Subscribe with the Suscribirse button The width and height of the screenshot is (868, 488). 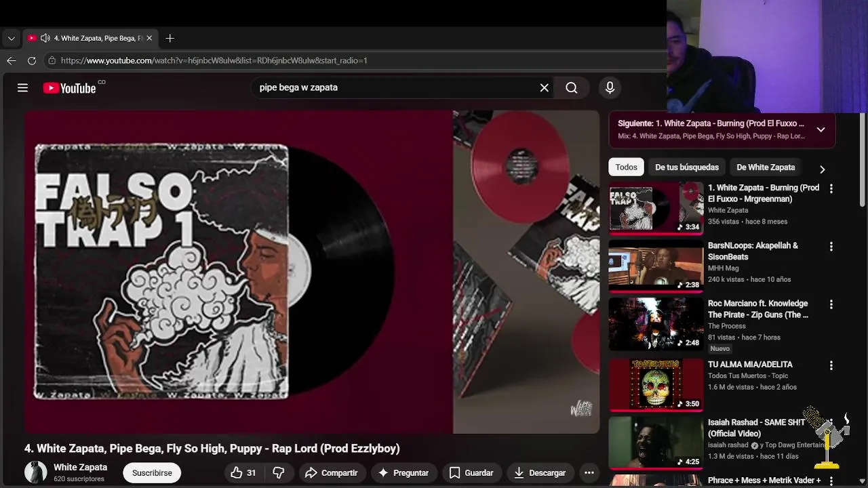tap(152, 473)
